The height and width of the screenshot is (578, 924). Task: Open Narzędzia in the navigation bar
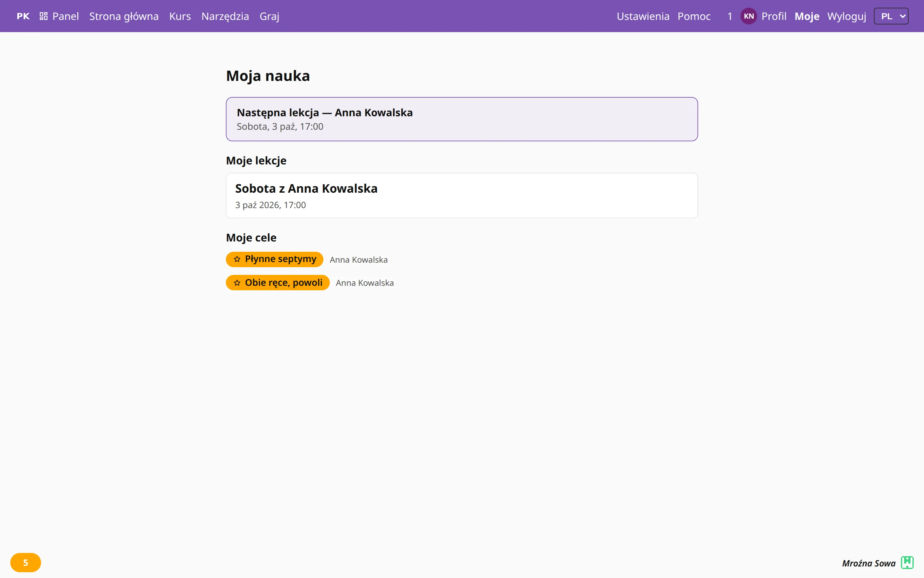click(x=225, y=16)
